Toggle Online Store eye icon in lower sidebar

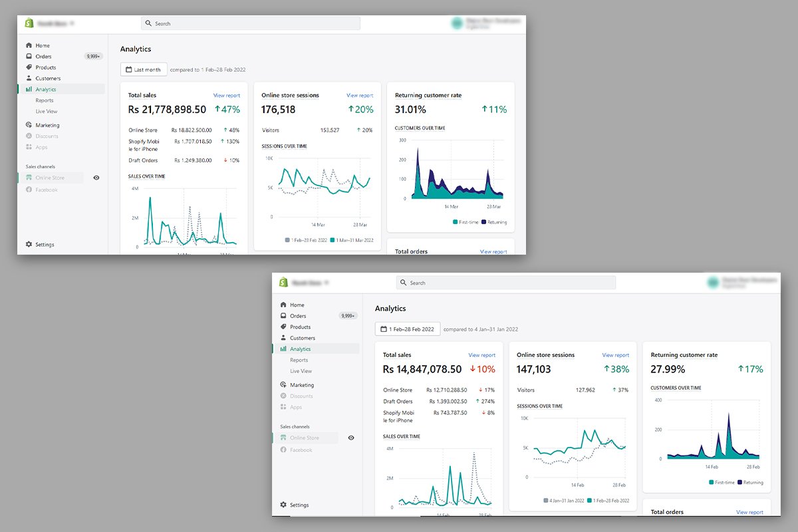coord(351,438)
